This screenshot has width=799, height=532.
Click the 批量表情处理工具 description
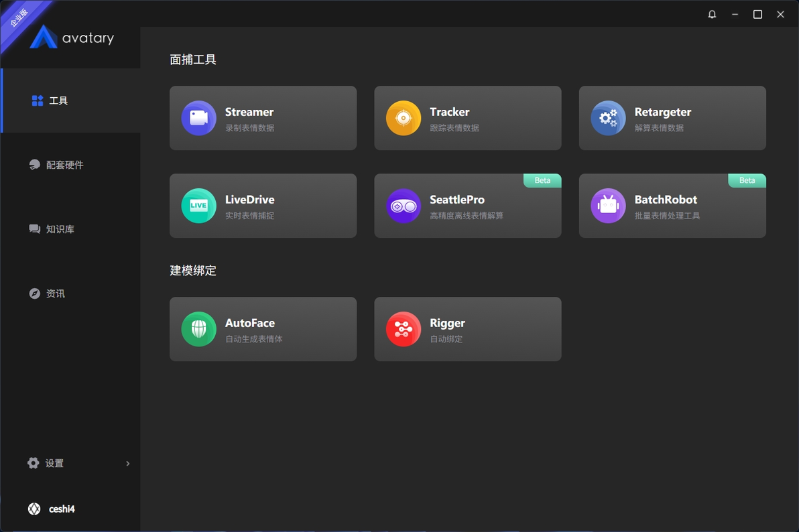[x=667, y=216]
